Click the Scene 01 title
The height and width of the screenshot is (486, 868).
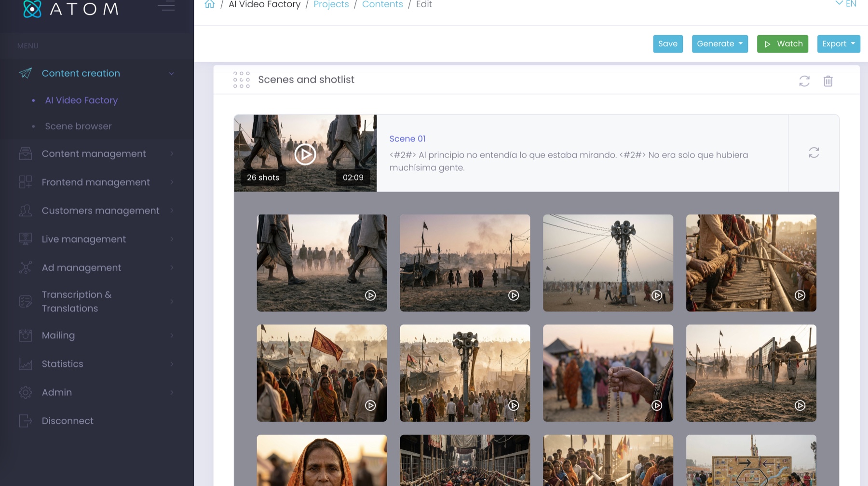coord(407,139)
